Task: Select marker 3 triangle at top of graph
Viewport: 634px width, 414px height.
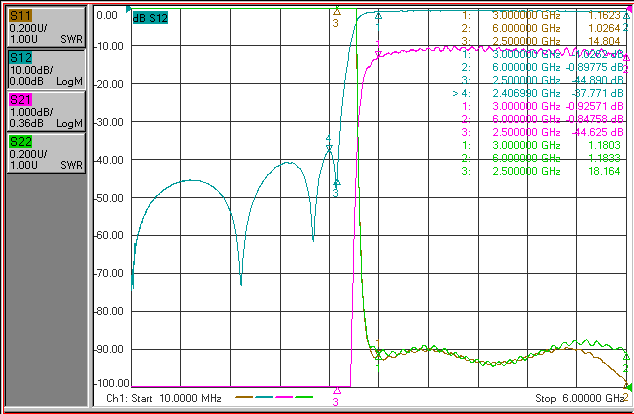Action: tap(336, 12)
